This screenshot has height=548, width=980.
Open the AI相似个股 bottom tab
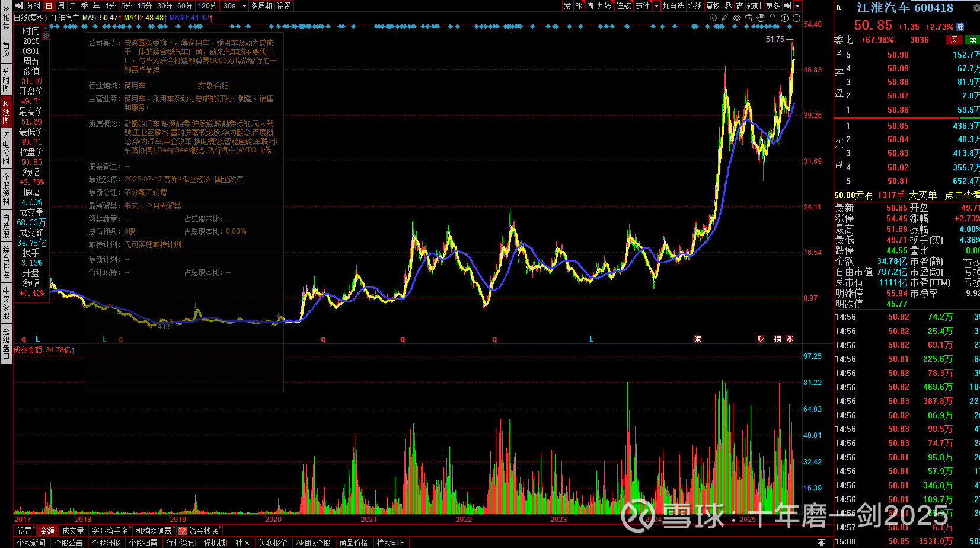pos(314,543)
